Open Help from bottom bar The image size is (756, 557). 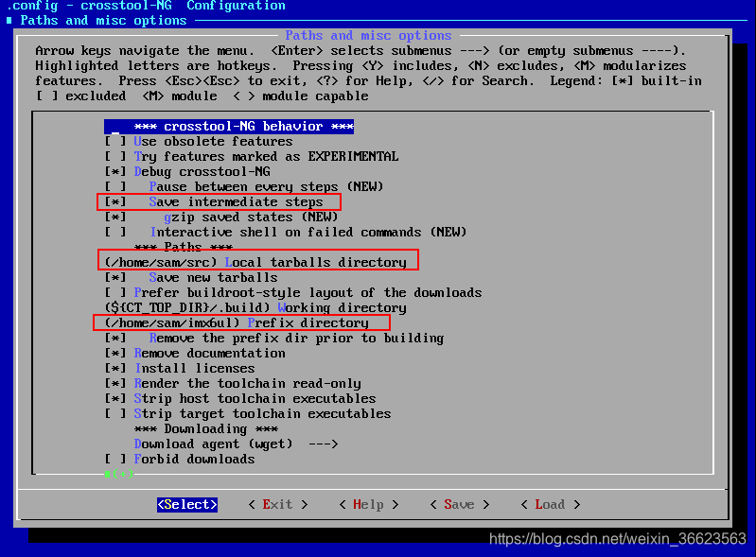tap(369, 504)
